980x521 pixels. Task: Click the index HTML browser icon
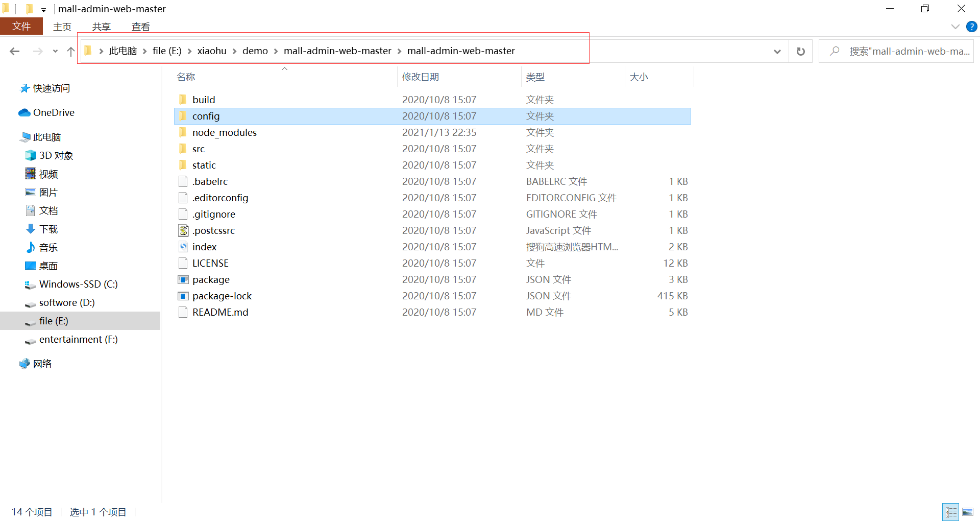click(183, 247)
